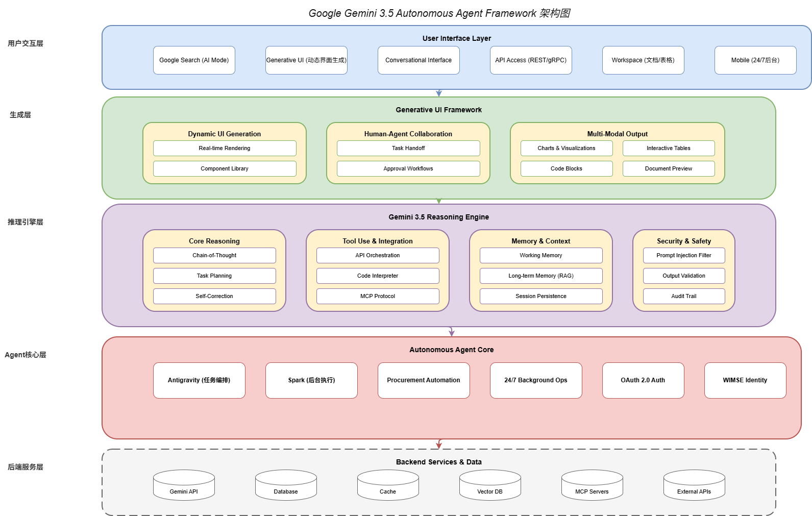This screenshot has width=812, height=516.
Task: Click the Task Planning node
Action: coord(214,276)
